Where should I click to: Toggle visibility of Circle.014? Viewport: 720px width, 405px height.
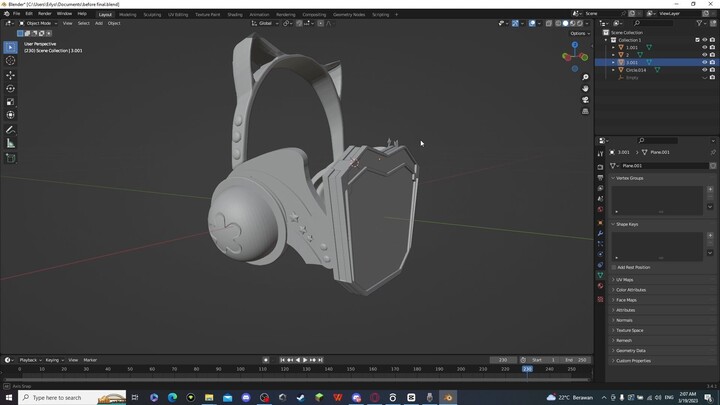[x=704, y=70]
